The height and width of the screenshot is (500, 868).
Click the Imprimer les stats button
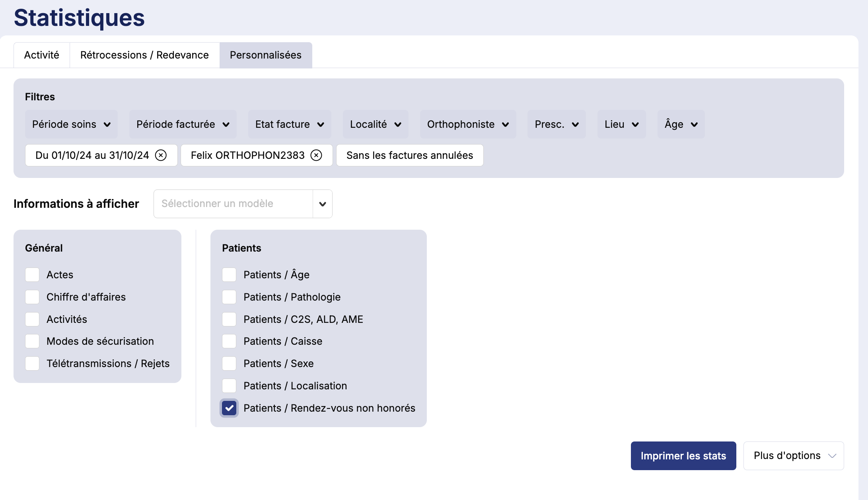pos(683,456)
